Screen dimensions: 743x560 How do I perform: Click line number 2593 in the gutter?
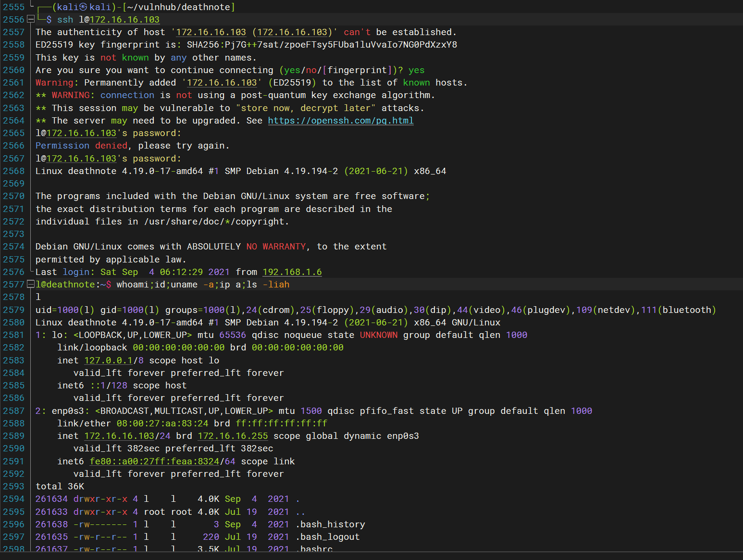pos(13,486)
